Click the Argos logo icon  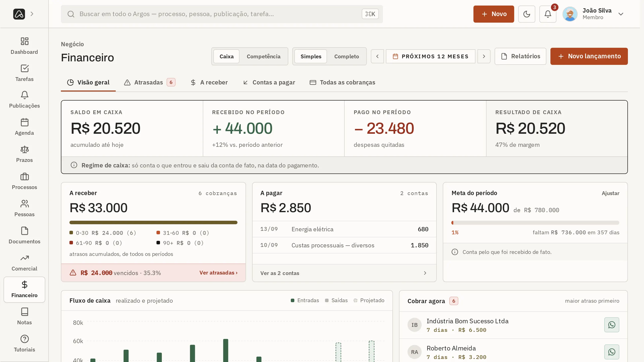tap(19, 14)
